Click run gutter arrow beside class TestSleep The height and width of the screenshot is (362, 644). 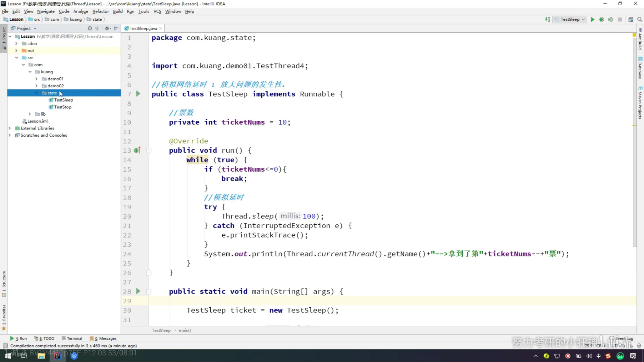(138, 94)
